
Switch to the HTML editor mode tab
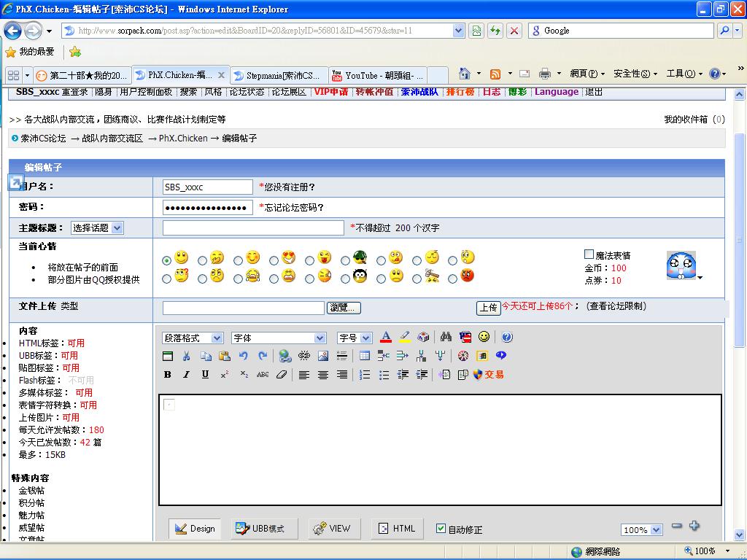coord(397,529)
